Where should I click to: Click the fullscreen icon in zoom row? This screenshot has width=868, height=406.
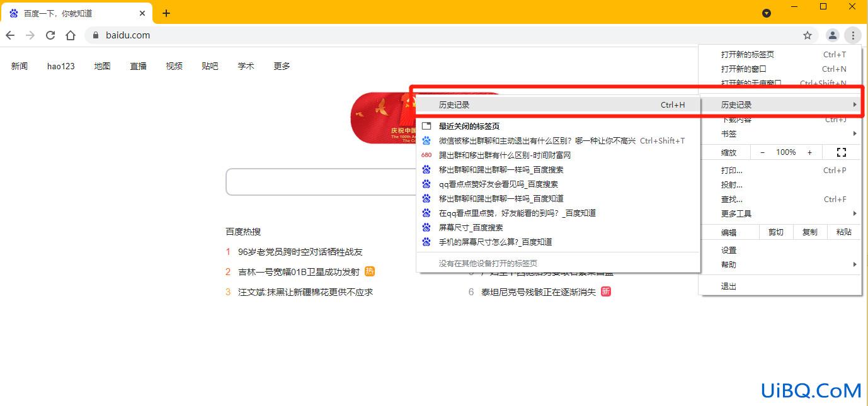tap(841, 152)
